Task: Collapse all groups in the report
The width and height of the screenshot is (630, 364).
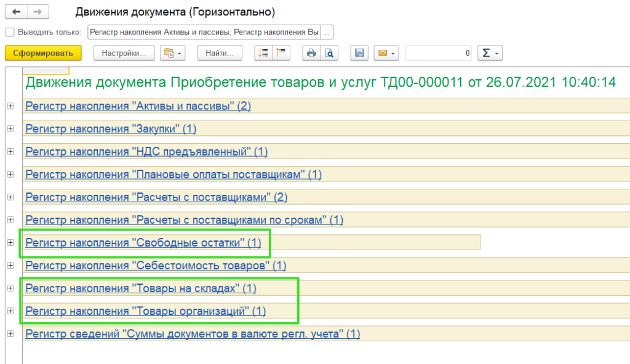Action: click(x=281, y=53)
